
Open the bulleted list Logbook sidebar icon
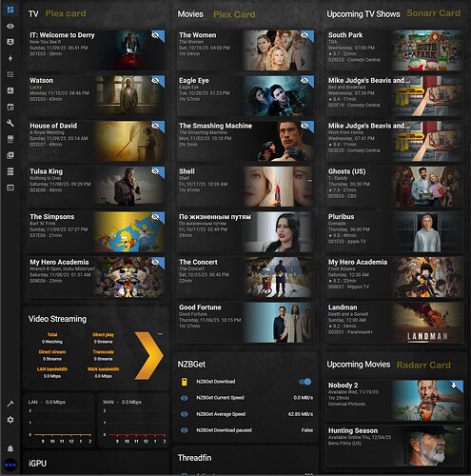point(10,74)
